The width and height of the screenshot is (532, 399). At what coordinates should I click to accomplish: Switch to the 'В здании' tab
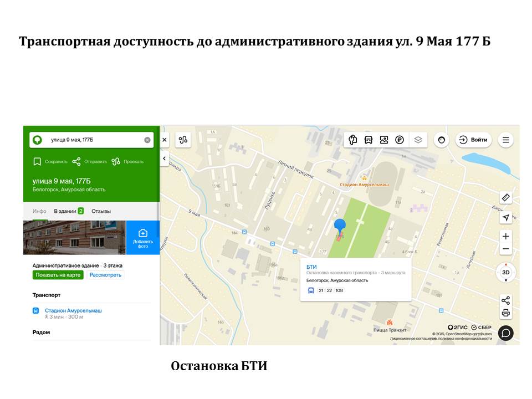tap(68, 211)
